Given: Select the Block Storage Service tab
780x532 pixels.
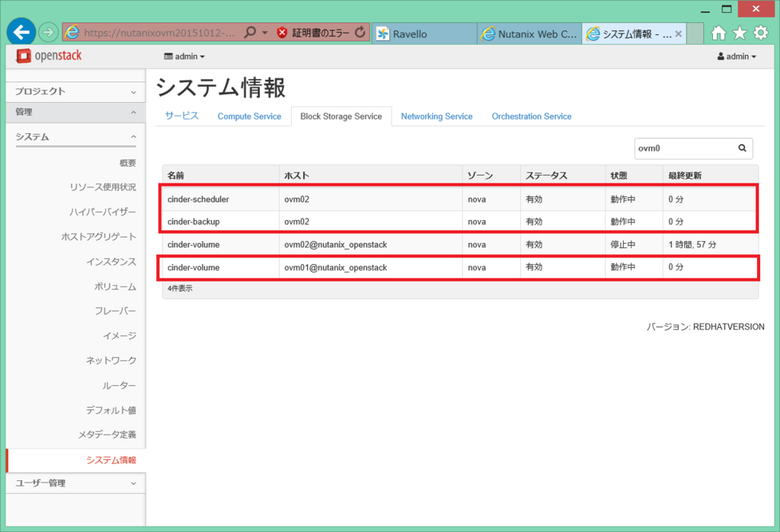Looking at the screenshot, I should click(x=341, y=116).
